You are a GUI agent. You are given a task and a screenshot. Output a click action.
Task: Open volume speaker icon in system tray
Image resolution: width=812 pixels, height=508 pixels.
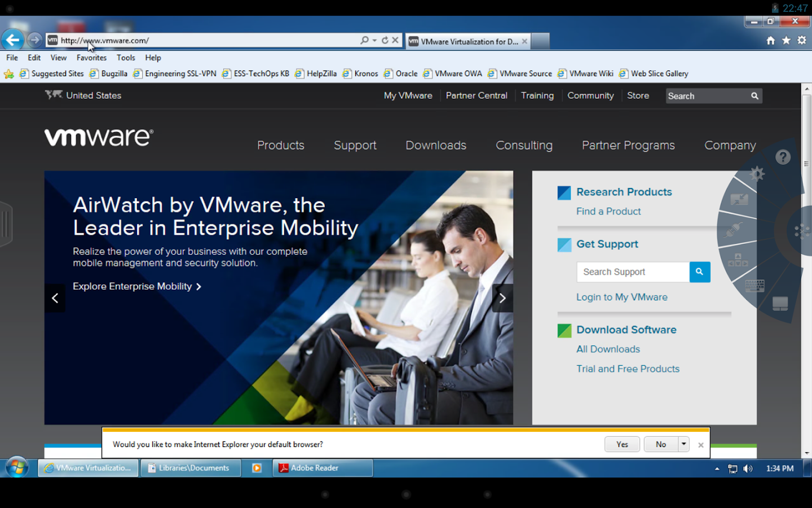click(x=748, y=468)
